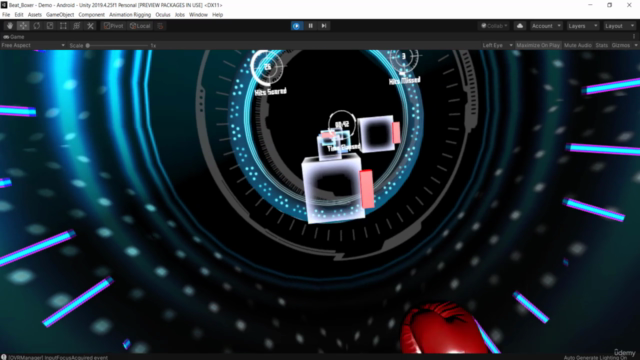Screen dimensions: 640x360
Task: Expand the Gizmos options arrow
Action: pos(636,45)
